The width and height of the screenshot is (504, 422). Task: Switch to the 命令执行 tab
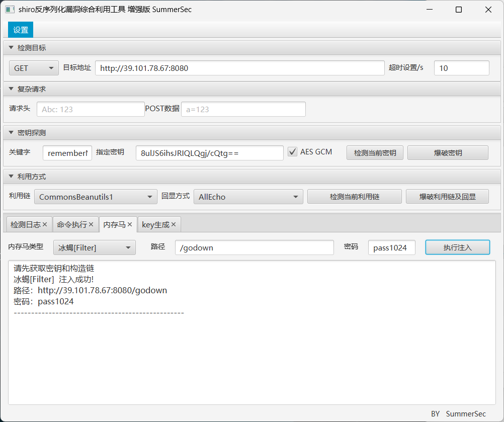(72, 224)
